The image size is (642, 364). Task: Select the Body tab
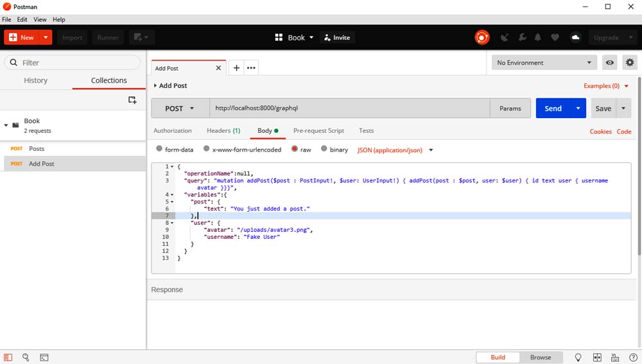tap(268, 130)
